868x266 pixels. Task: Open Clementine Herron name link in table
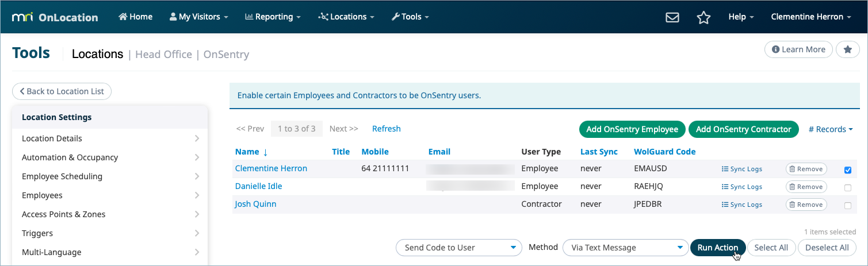[x=271, y=168]
